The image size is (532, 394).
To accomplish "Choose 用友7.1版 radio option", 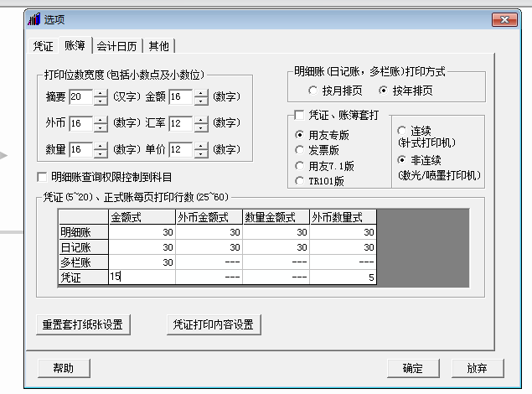I will pos(299,166).
